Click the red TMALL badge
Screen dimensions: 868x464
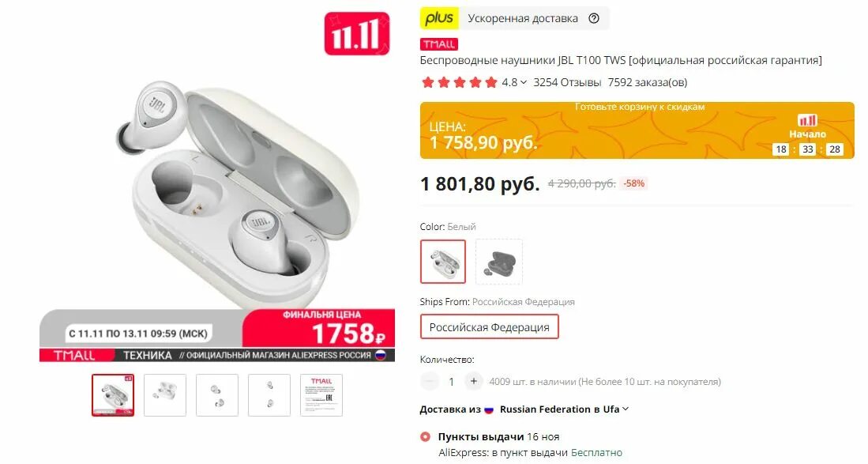point(439,44)
